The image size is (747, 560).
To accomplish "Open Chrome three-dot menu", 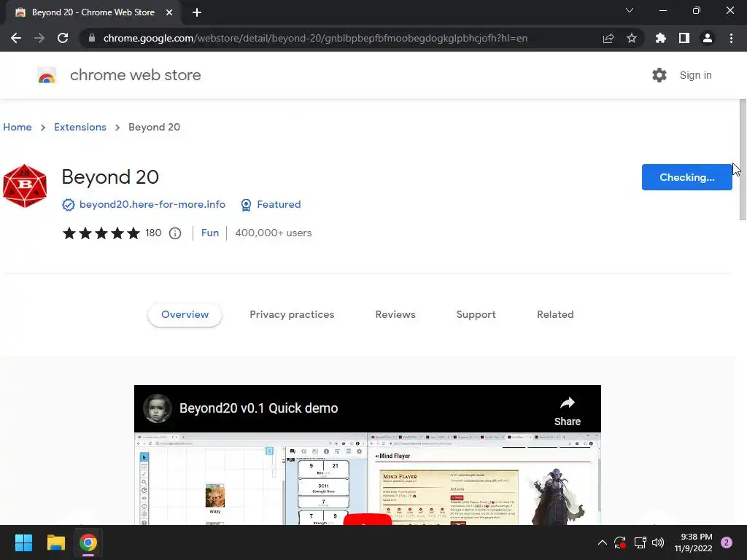I will pos(731,38).
